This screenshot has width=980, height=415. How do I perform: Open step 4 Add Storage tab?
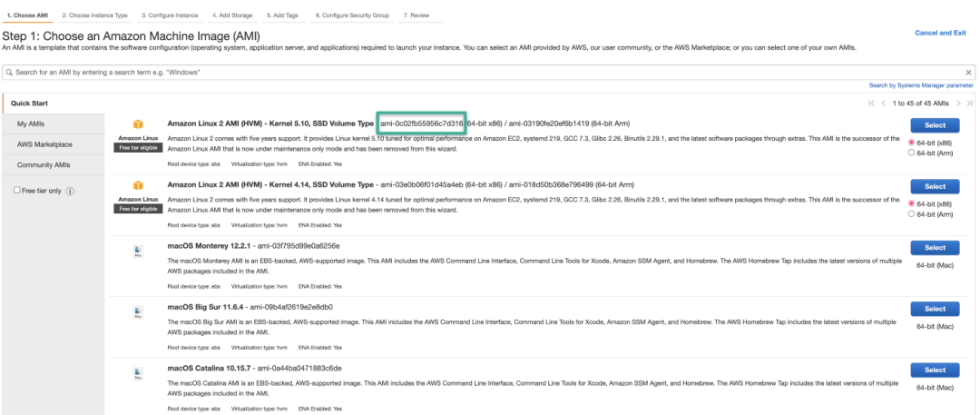coord(232,15)
